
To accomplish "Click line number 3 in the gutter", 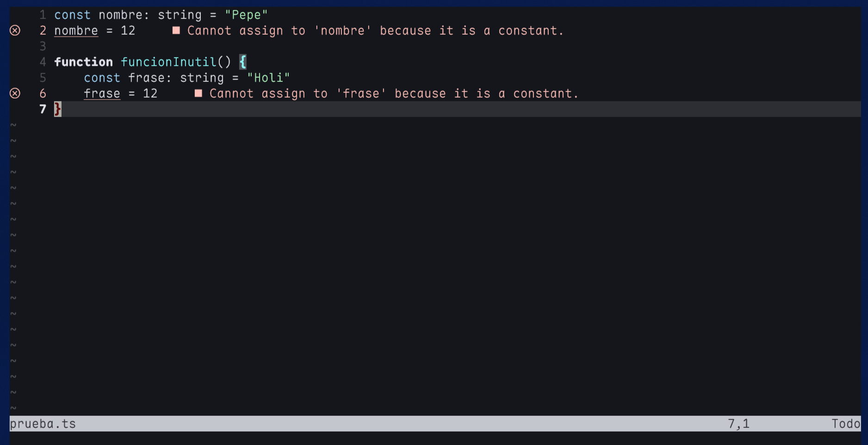I will 43,46.
